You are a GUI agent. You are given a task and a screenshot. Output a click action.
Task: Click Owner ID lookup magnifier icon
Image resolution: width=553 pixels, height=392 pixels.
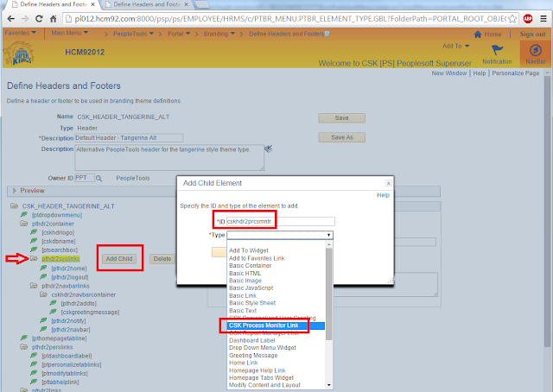pos(99,179)
